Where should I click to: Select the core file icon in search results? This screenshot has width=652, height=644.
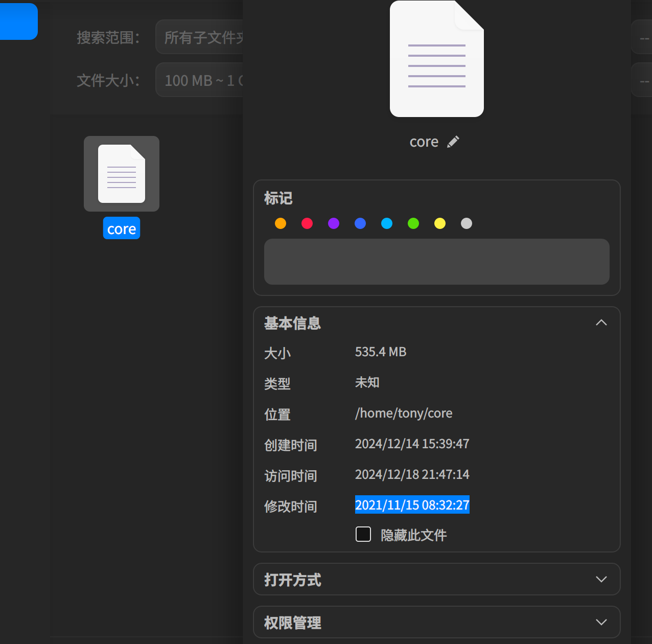click(122, 174)
